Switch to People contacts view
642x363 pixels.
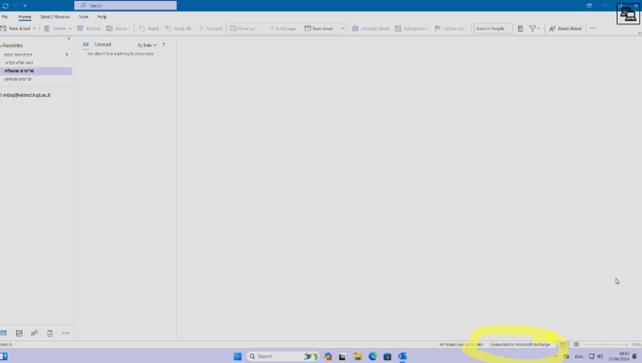(34, 333)
